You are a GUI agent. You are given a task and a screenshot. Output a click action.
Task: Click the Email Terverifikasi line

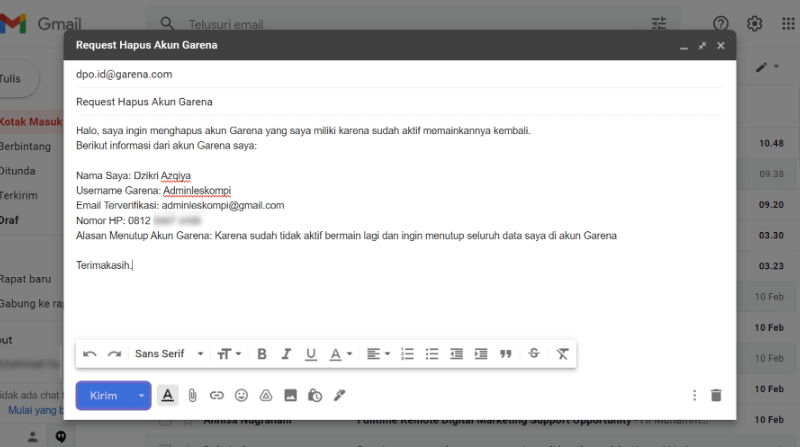(180, 206)
